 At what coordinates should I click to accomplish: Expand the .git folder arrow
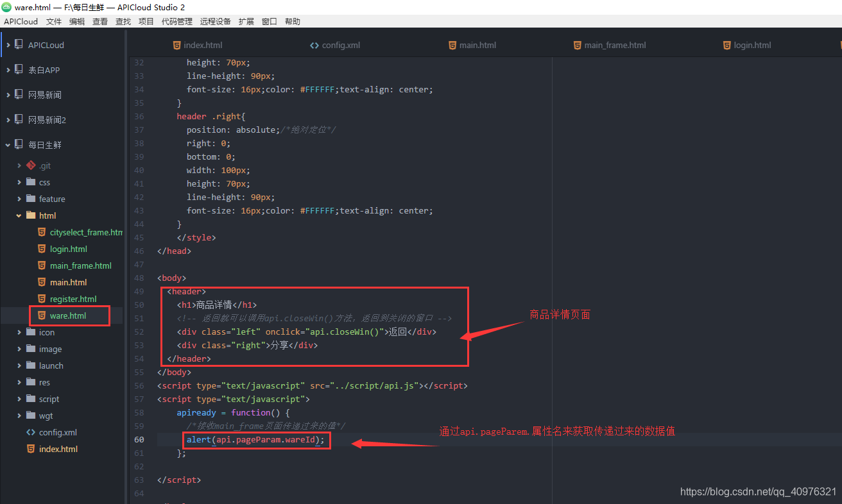tap(19, 165)
